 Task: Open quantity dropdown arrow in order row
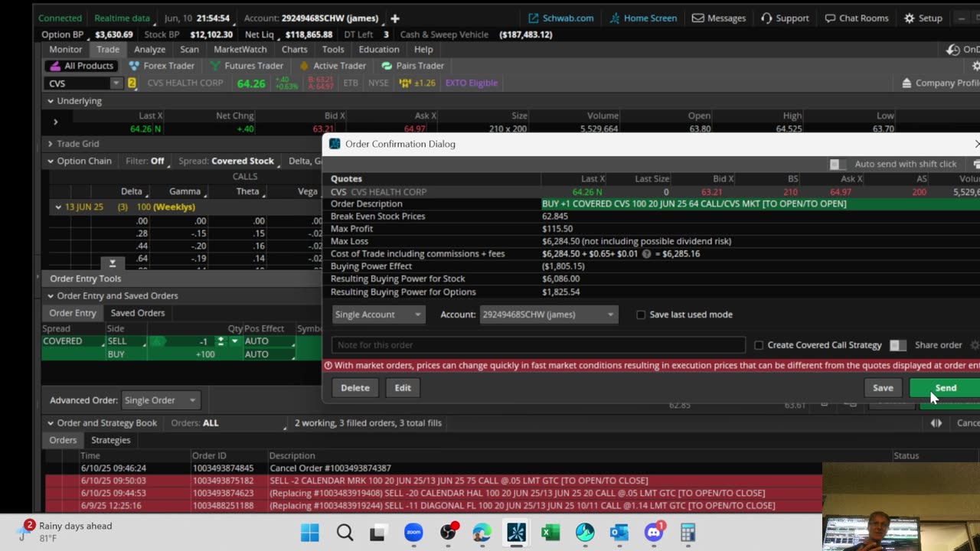tap(234, 341)
